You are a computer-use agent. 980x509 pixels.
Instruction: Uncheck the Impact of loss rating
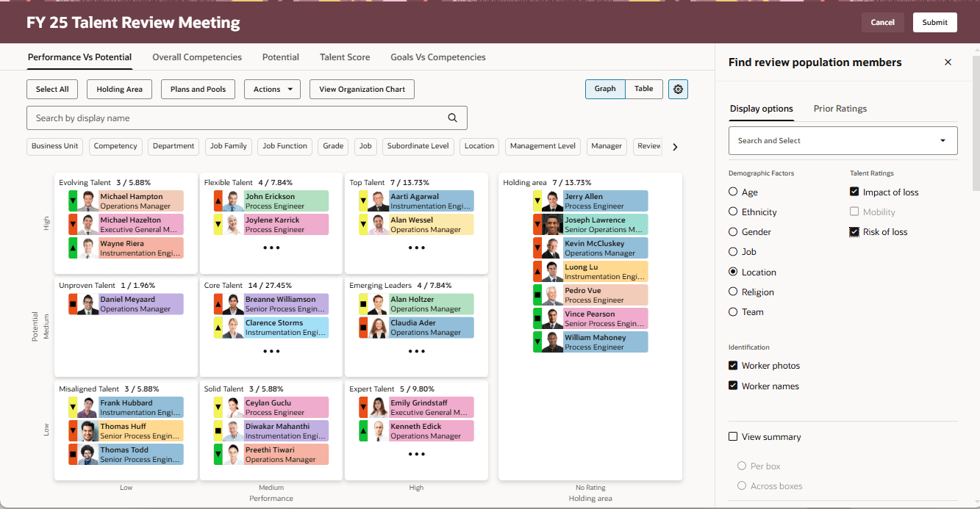(854, 192)
